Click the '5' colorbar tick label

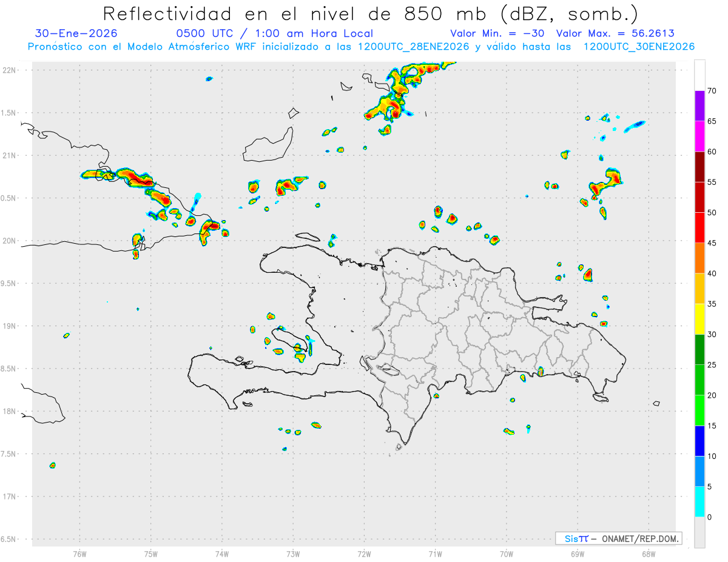pyautogui.click(x=710, y=487)
